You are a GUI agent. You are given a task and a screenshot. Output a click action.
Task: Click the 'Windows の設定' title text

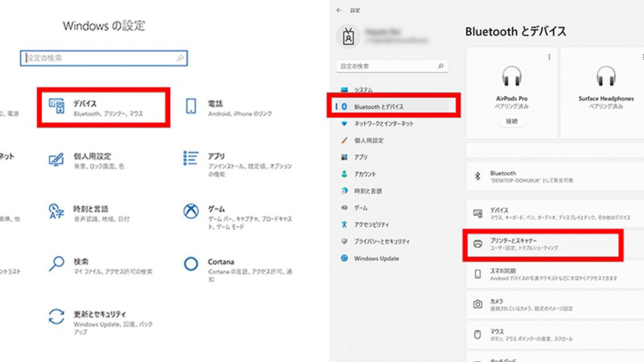click(104, 26)
